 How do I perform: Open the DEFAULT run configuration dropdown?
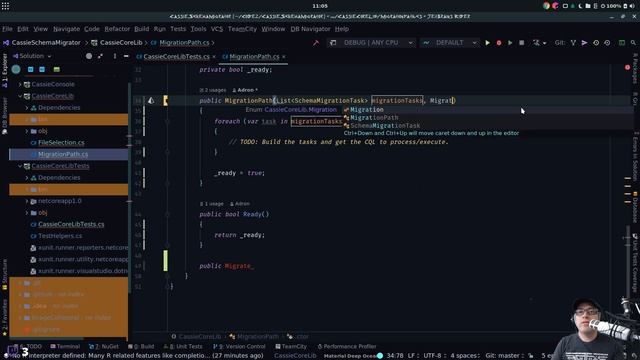[x=449, y=42]
